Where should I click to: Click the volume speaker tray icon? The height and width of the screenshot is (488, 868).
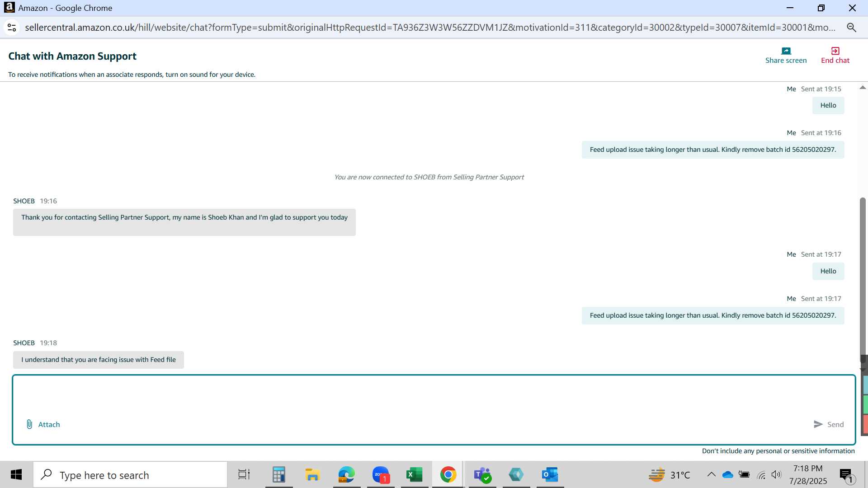coord(776,474)
